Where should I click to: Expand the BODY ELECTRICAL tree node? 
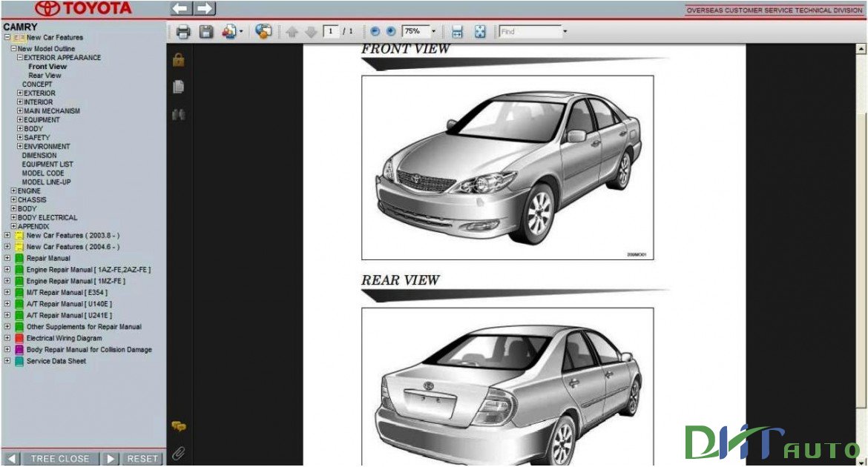click(14, 217)
